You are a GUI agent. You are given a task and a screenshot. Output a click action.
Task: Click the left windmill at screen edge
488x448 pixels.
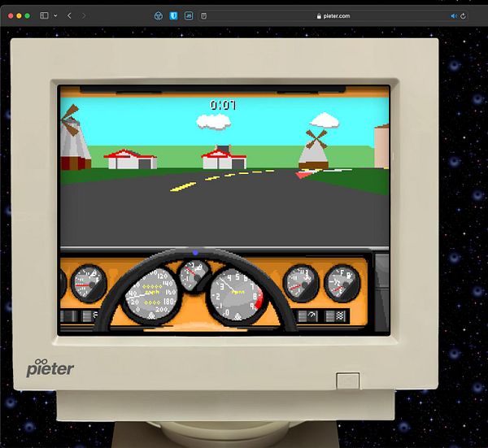[x=74, y=138]
